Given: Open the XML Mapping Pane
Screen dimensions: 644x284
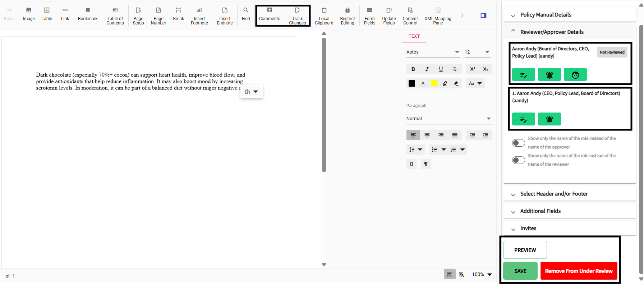Looking at the screenshot, I should pos(438,16).
